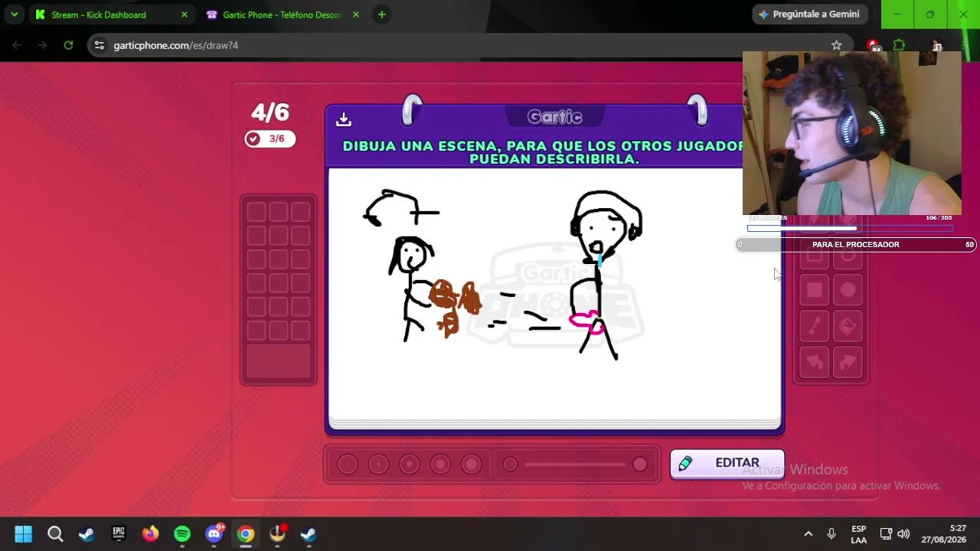Image resolution: width=980 pixels, height=551 pixels.
Task: Undo the last stroke
Action: pos(815,362)
